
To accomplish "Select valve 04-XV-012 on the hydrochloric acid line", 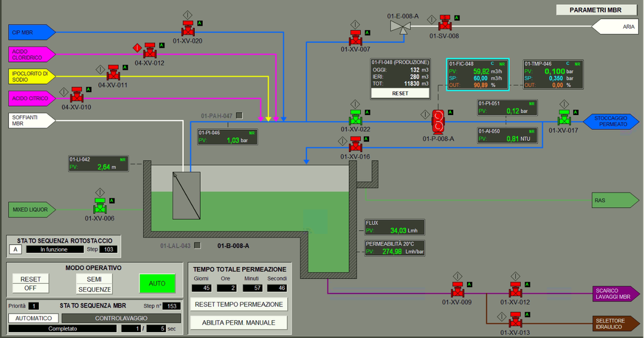I will (x=150, y=51).
